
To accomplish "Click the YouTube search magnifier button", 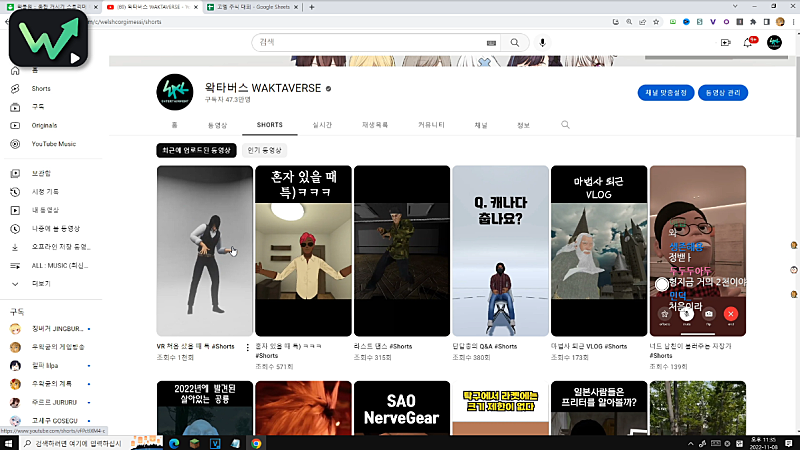I will coord(514,42).
